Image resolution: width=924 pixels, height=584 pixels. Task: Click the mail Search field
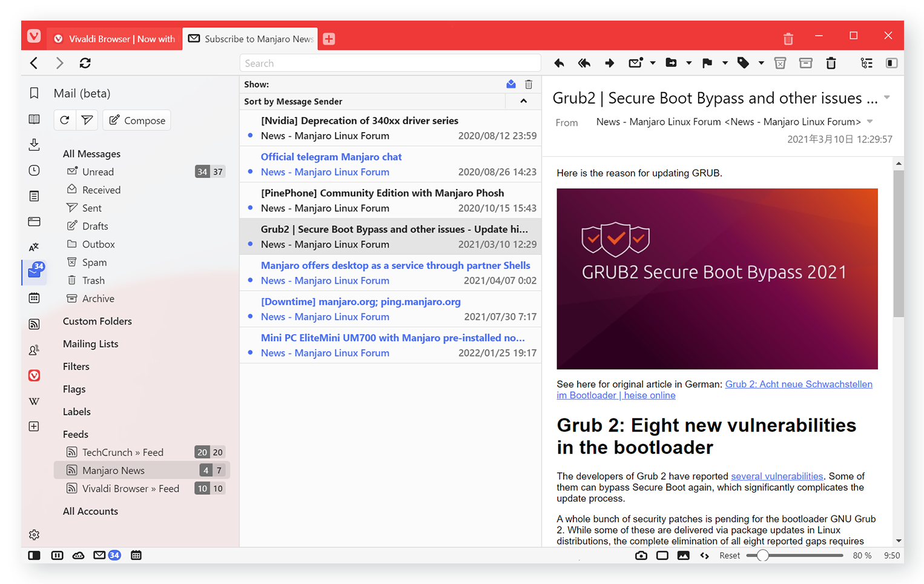click(390, 63)
